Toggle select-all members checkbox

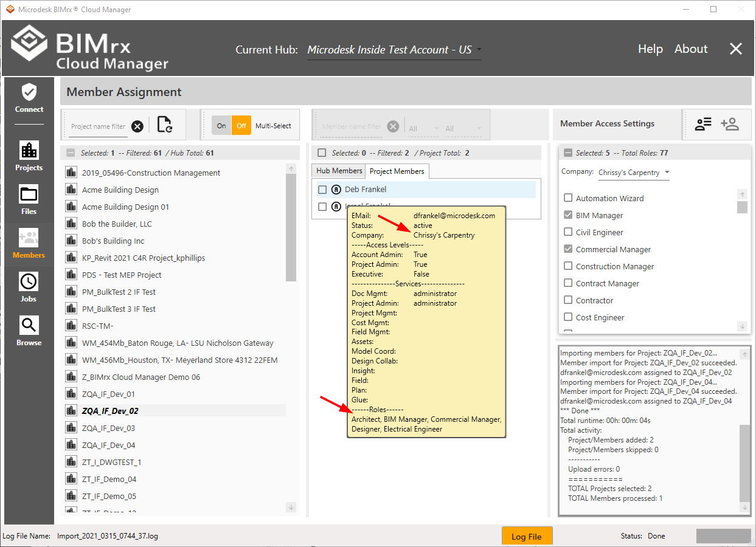pos(322,153)
